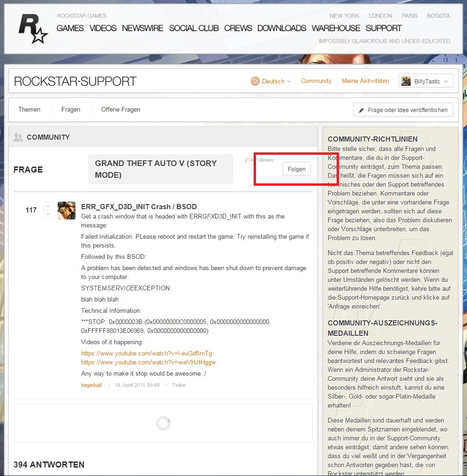Screen dimensions: 467x476
Task: Click COMMUNITY-RICHTLINIEN heading
Action: tap(373, 139)
